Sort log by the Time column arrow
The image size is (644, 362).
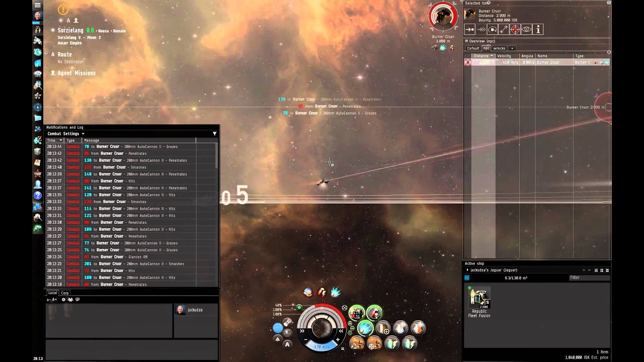pyautogui.click(x=61, y=140)
